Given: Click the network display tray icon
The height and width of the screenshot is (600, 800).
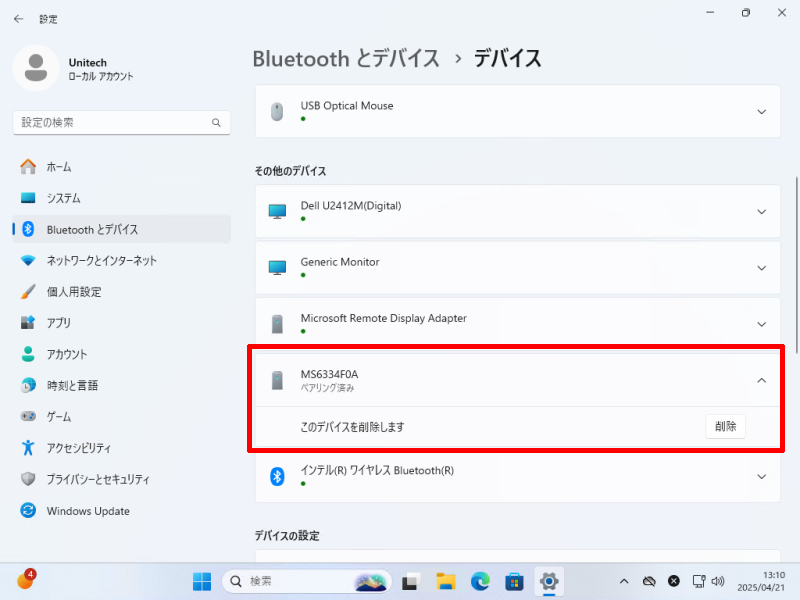Looking at the screenshot, I should [x=698, y=581].
